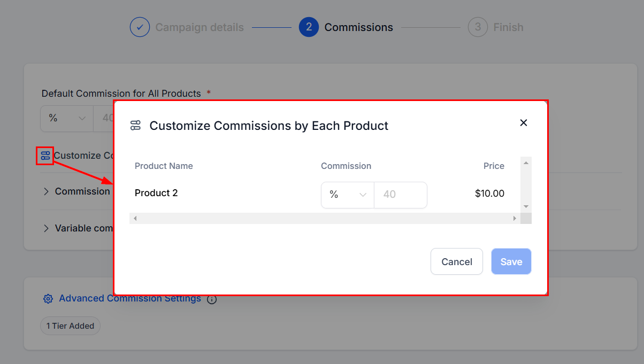Click the info icon next to Advanced Settings
The width and height of the screenshot is (644, 364).
[212, 299]
